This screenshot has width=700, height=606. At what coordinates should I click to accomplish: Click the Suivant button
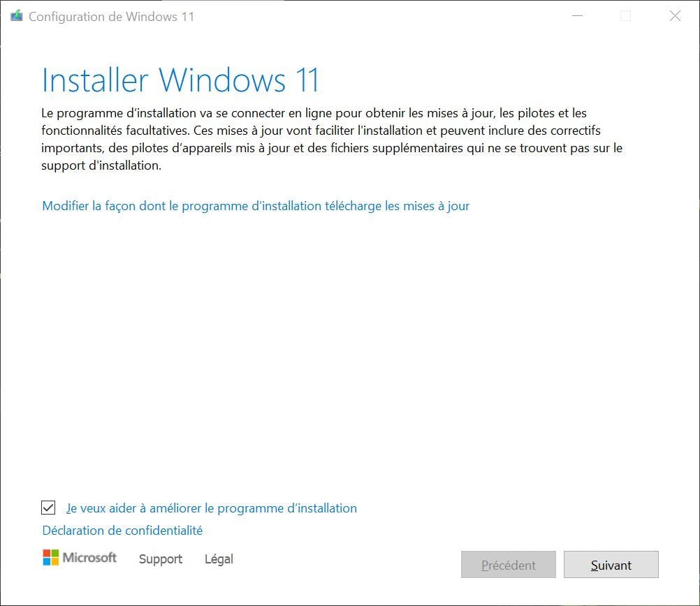(611, 565)
